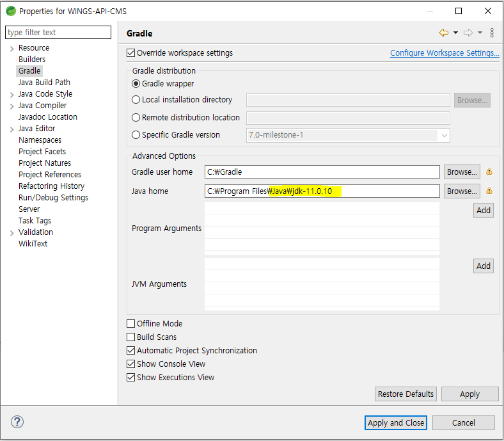Click the Gradle user home text field
The height and width of the screenshot is (441, 504).
tap(322, 172)
